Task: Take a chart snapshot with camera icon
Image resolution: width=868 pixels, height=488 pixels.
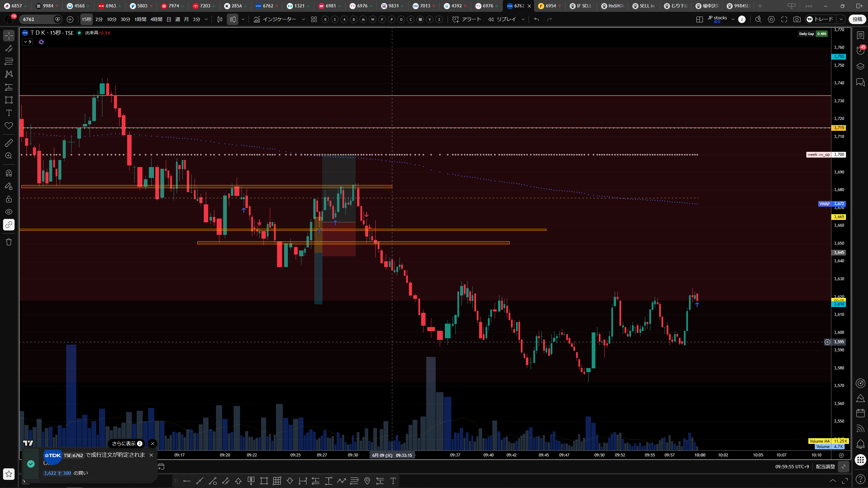Action: click(x=797, y=19)
